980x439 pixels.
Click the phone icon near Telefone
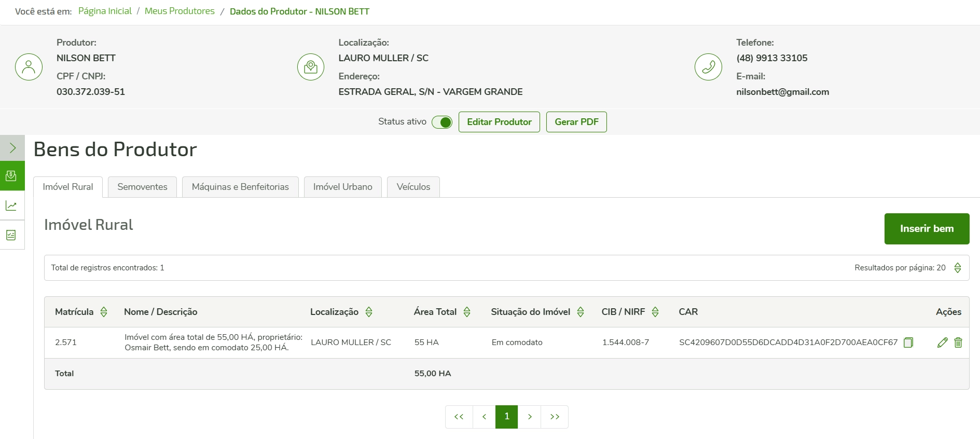(x=708, y=67)
